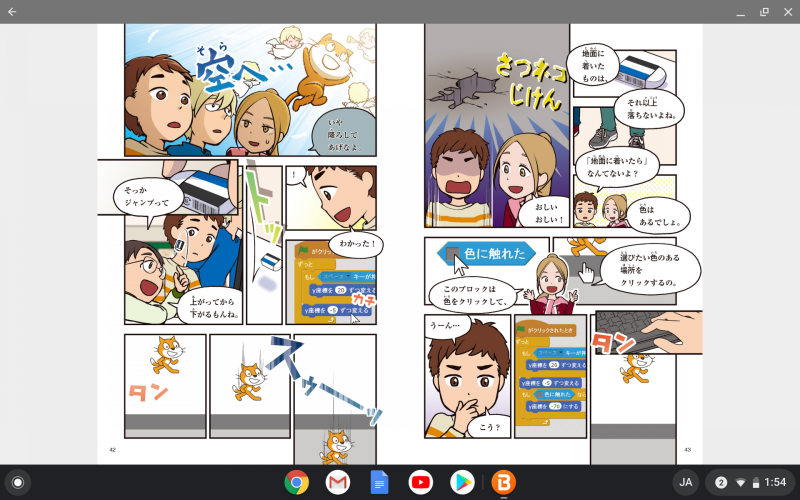Click page number 43
Image resolution: width=800 pixels, height=500 pixels.
click(687, 449)
